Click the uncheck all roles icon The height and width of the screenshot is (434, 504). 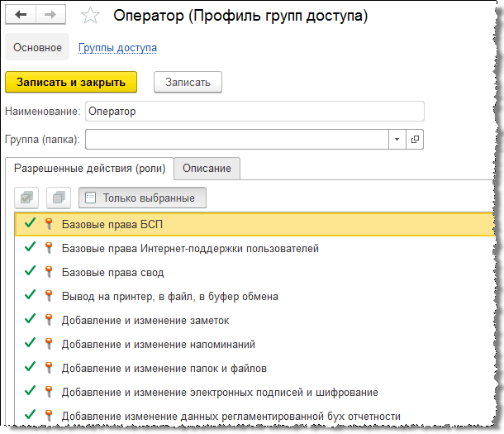coord(59,198)
